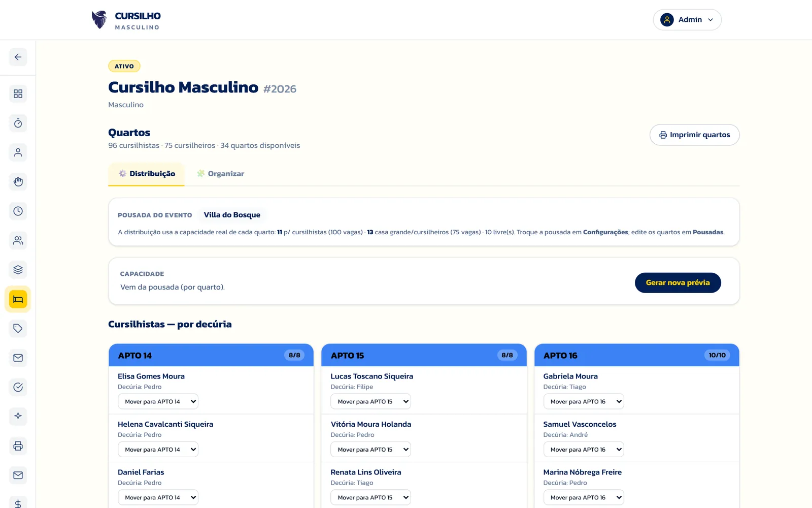Viewport: 812px width, 508px height.
Task: Click the back arrow icon in sidebar
Action: 18,57
